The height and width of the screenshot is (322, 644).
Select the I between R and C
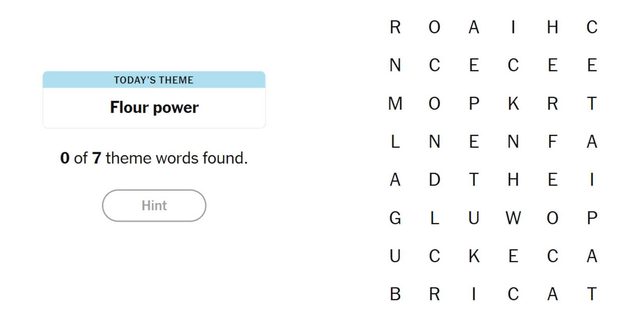pyautogui.click(x=474, y=294)
